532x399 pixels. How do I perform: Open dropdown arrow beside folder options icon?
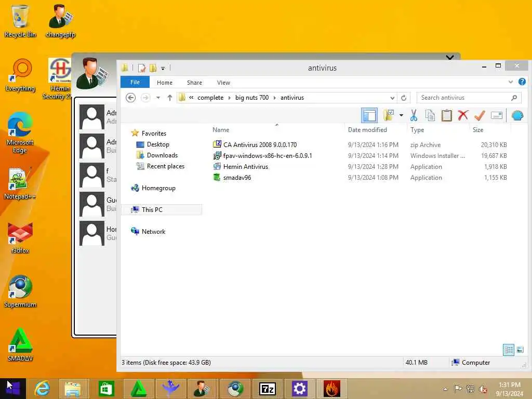pos(401,115)
